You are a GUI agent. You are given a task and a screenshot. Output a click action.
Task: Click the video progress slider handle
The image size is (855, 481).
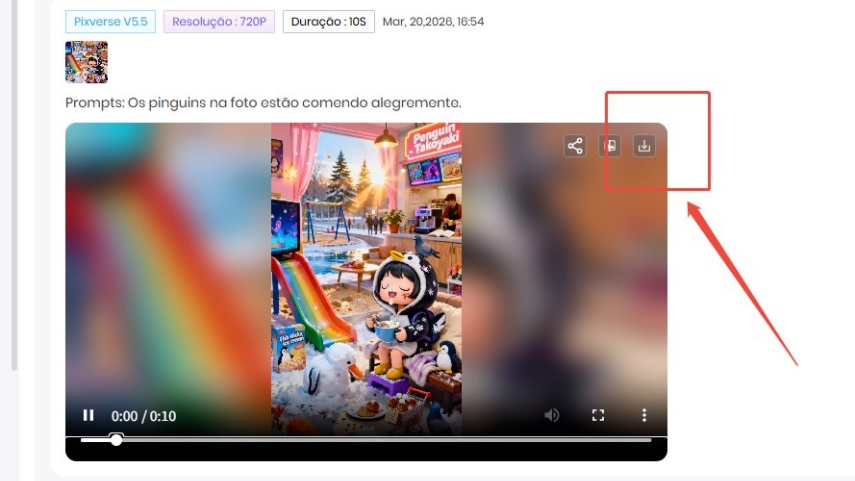point(116,440)
